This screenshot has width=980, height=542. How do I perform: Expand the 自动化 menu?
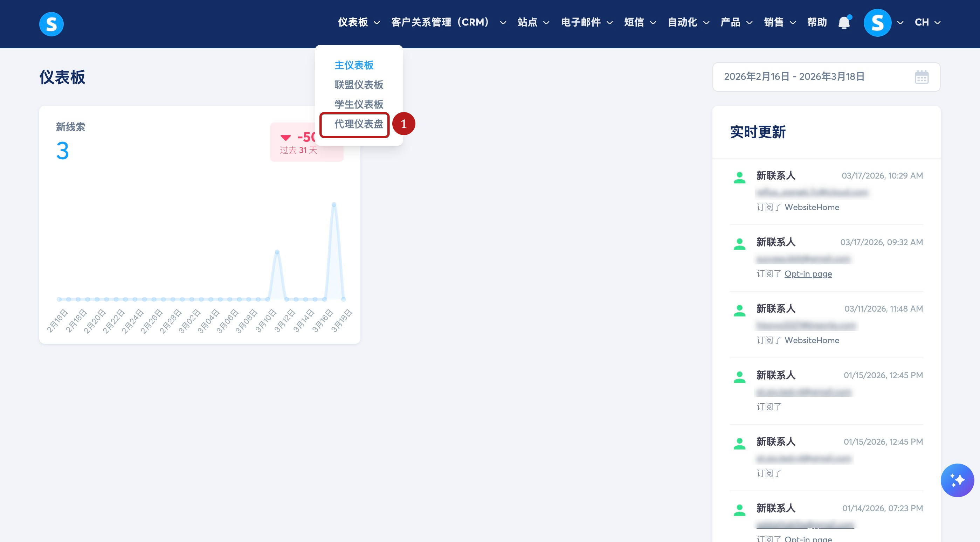688,22
